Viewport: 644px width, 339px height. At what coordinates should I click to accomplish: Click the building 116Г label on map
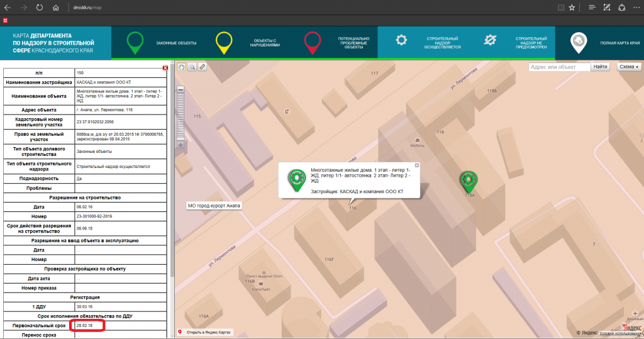[329, 259]
